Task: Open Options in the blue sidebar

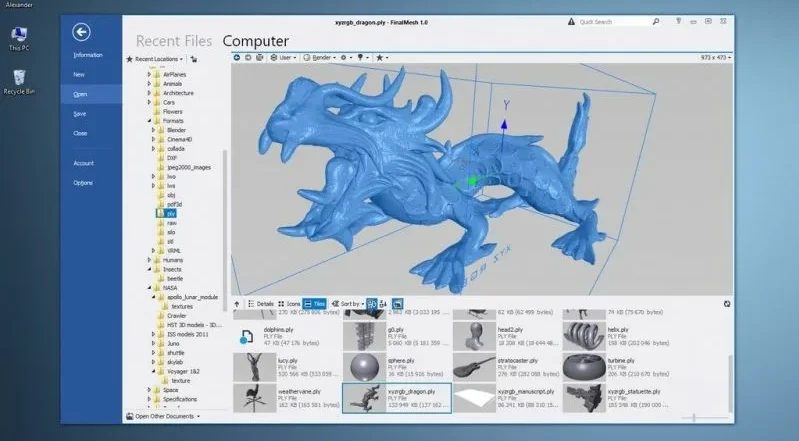Action: [x=83, y=183]
